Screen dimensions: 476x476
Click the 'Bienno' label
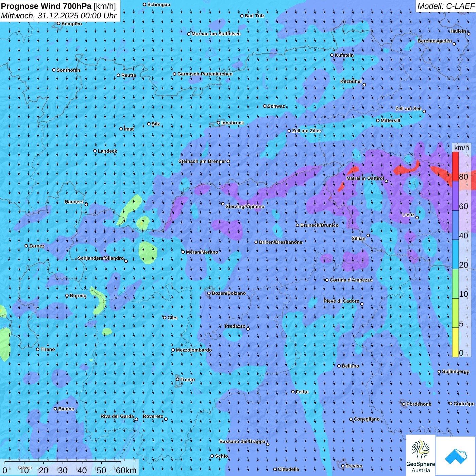[x=66, y=409]
